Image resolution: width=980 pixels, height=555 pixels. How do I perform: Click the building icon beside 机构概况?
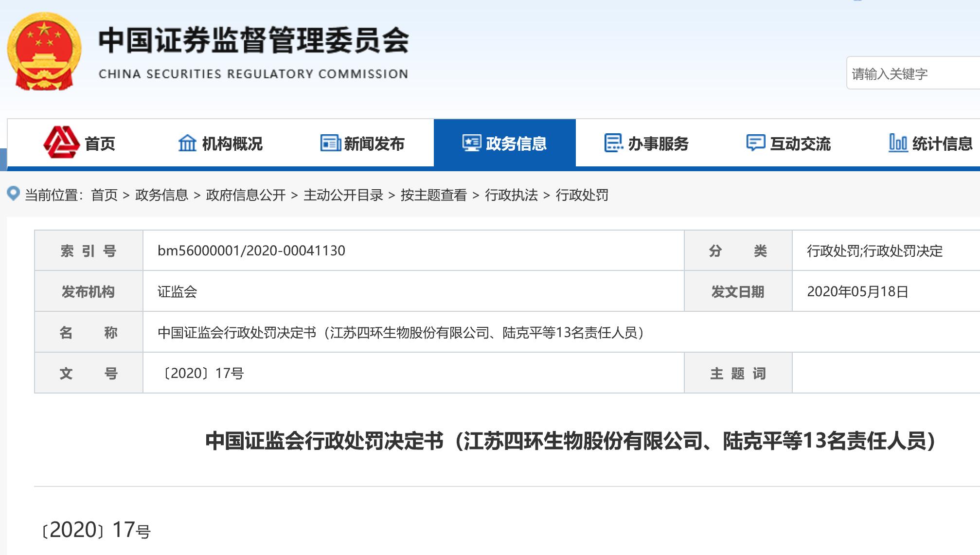point(187,143)
